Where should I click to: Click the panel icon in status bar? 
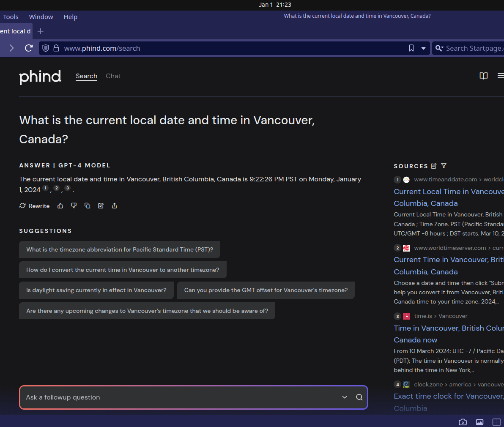click(497, 422)
